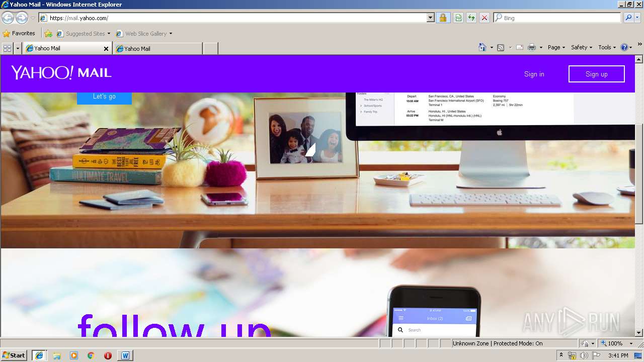Expand command bar overflow chevron
This screenshot has width=644, height=362.
639,45
